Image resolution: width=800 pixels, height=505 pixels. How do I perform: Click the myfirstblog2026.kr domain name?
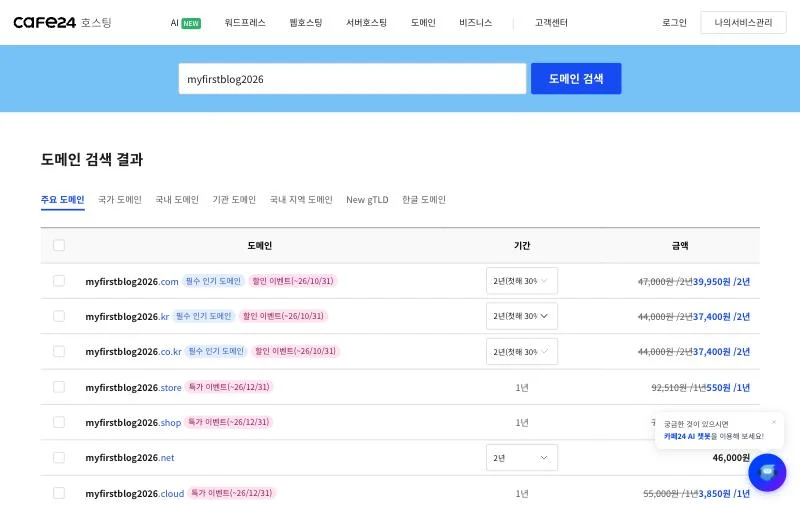click(127, 317)
